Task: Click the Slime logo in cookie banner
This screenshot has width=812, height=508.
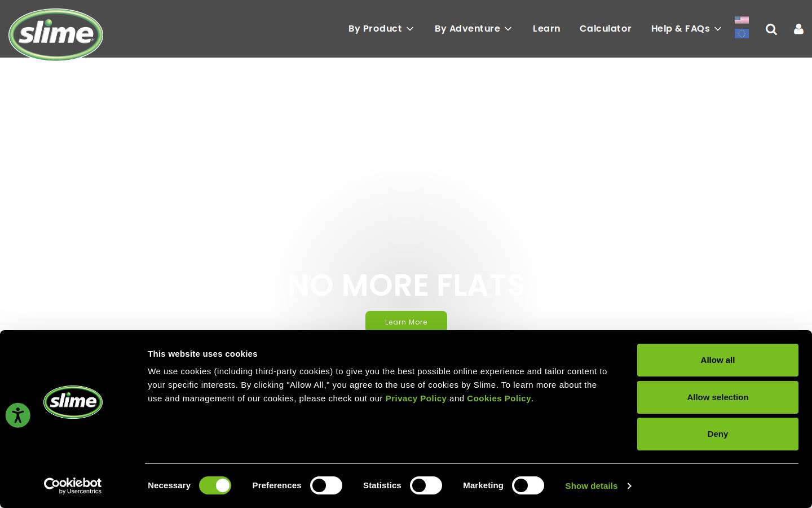Action: click(73, 402)
